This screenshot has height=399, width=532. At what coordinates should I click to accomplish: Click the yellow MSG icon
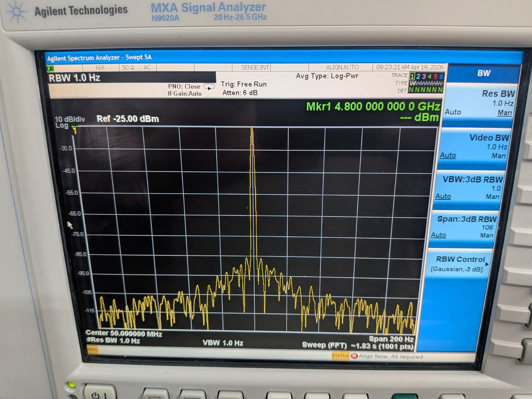point(92,349)
